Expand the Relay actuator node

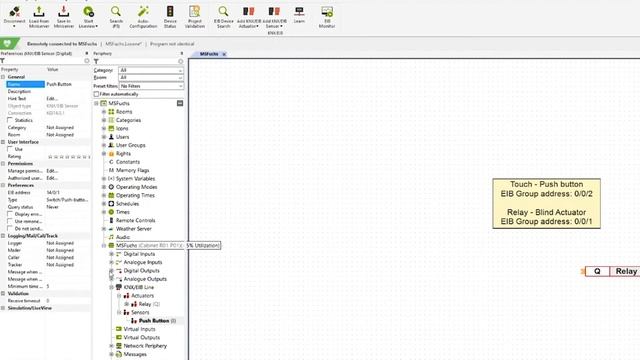127,304
